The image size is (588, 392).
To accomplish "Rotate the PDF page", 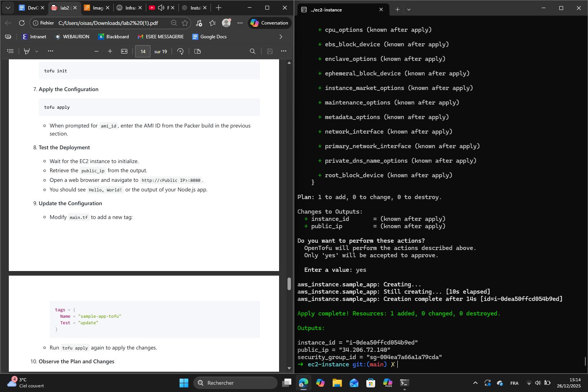I will click(x=180, y=51).
